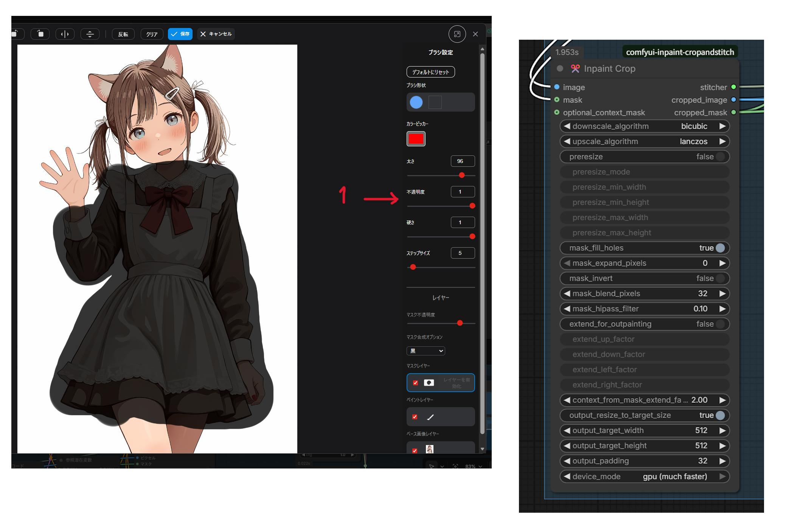Click the 反転 (invert) button
This screenshot has width=789, height=532.
[123, 34]
